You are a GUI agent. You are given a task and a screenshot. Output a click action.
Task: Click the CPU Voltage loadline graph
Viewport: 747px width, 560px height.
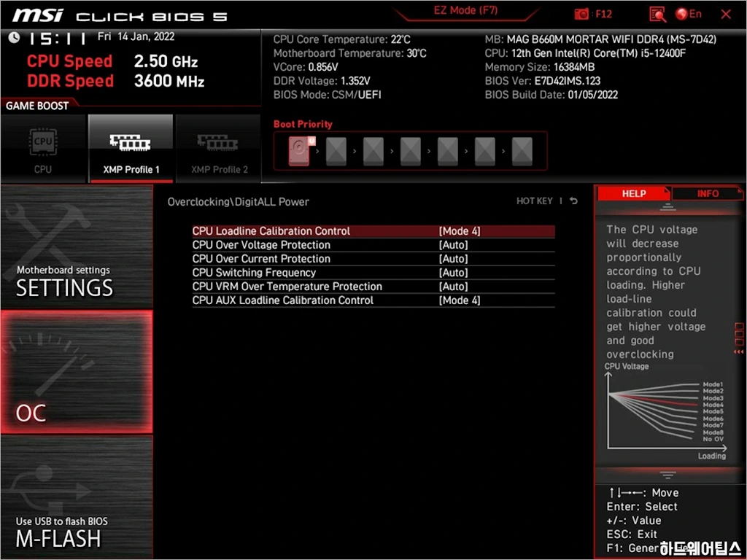[x=667, y=413]
